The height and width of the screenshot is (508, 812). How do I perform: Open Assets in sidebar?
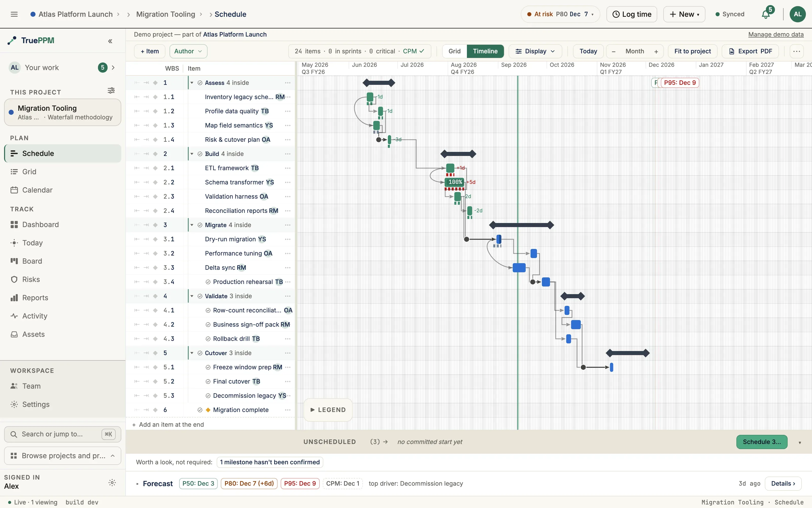[63, 334]
